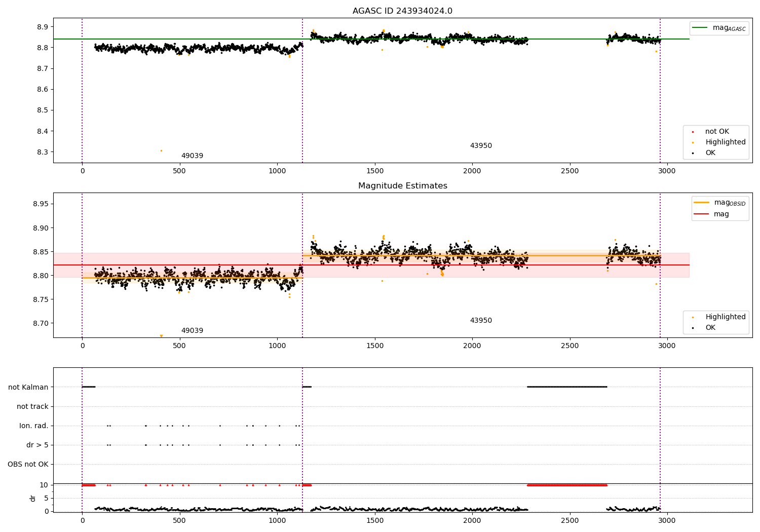The width and height of the screenshot is (760, 532).
Task: Click the "Ion. rad." row label
Action: pos(34,426)
